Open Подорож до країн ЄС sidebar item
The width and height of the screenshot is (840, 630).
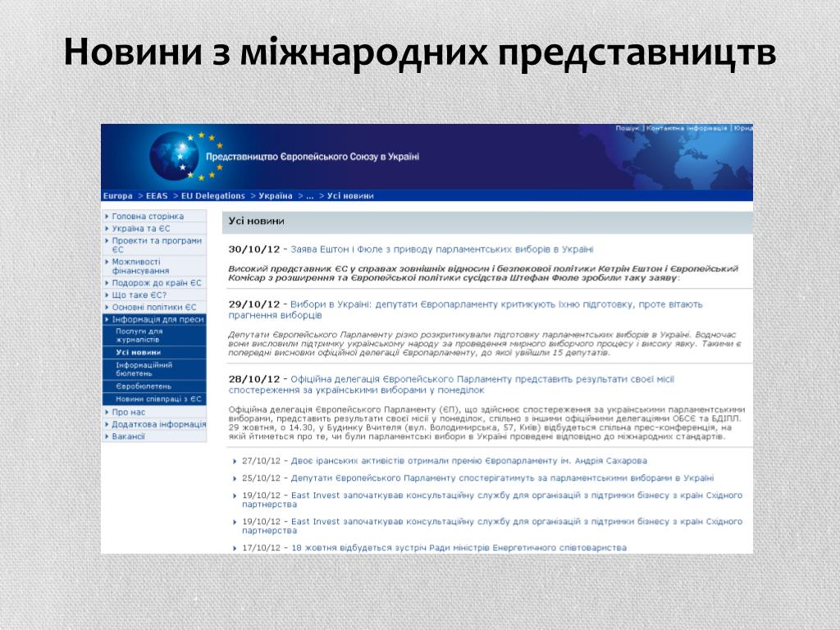click(157, 283)
